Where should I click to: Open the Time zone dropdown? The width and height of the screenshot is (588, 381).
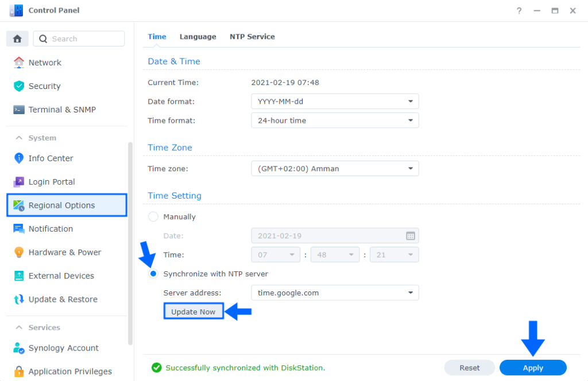point(335,168)
